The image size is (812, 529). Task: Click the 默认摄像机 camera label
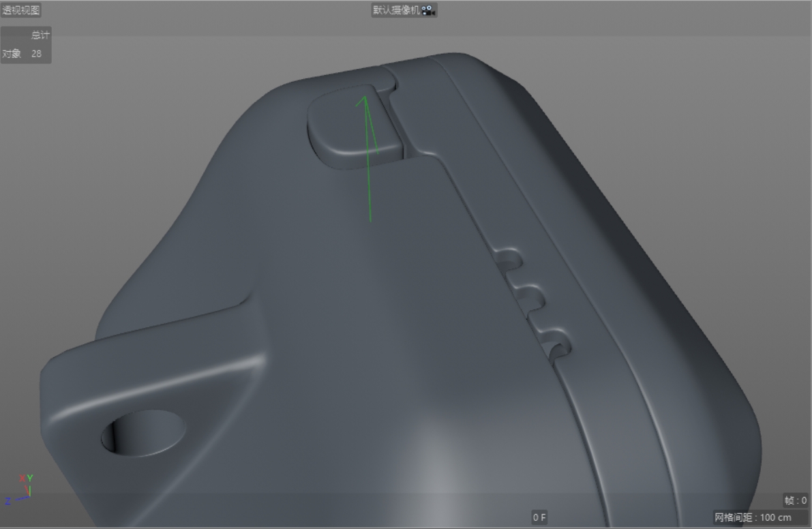[x=397, y=10]
